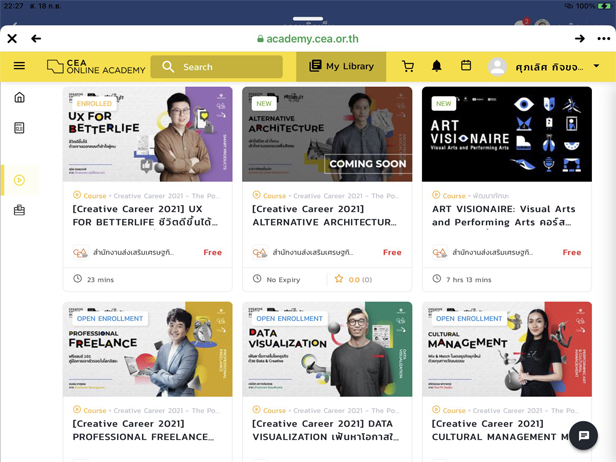Close the in-app browser with X
The image size is (616, 462).
click(x=12, y=38)
